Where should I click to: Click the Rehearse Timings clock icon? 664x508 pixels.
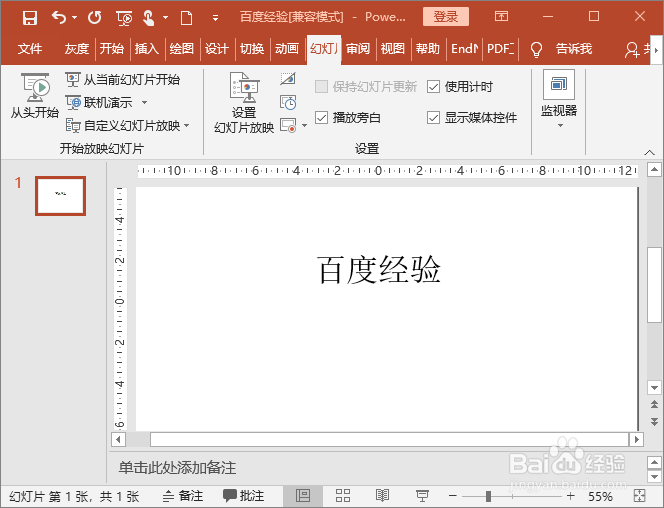pos(288,102)
